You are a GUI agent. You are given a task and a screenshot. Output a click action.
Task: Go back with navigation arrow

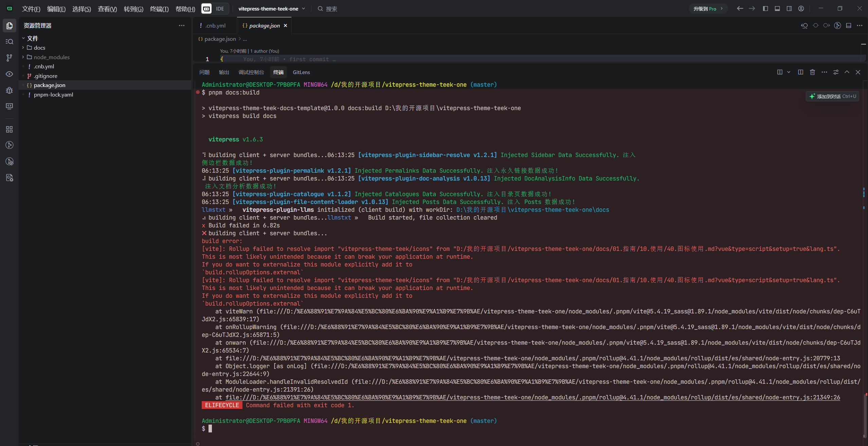pyautogui.click(x=740, y=8)
